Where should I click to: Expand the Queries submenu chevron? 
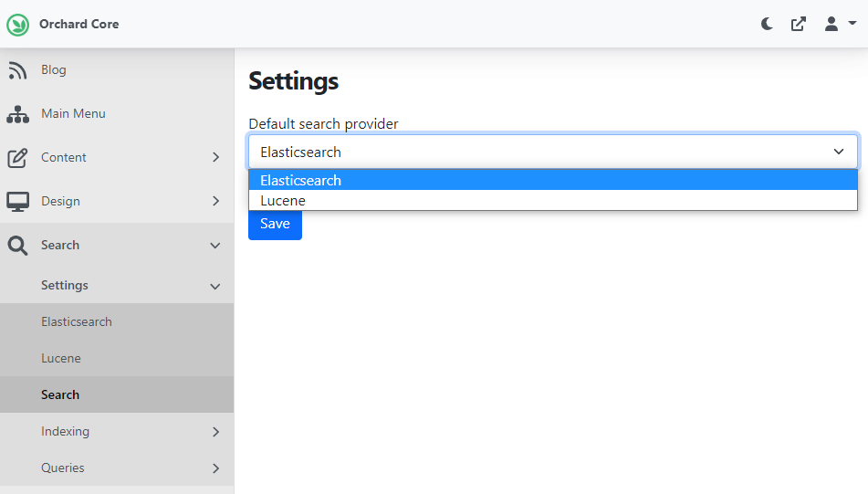[x=216, y=468]
